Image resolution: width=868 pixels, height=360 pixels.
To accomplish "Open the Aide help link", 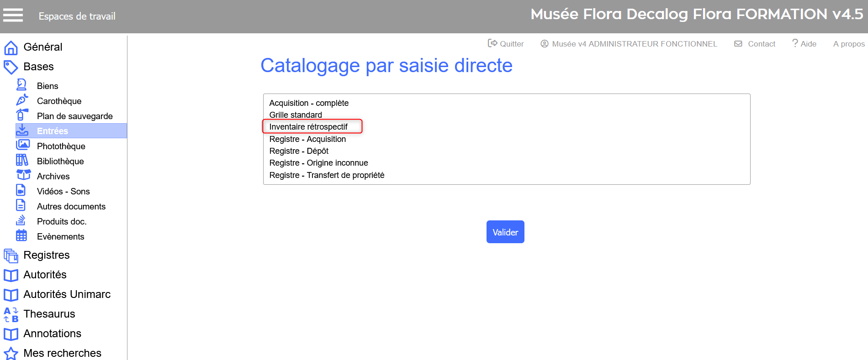I will click(804, 44).
